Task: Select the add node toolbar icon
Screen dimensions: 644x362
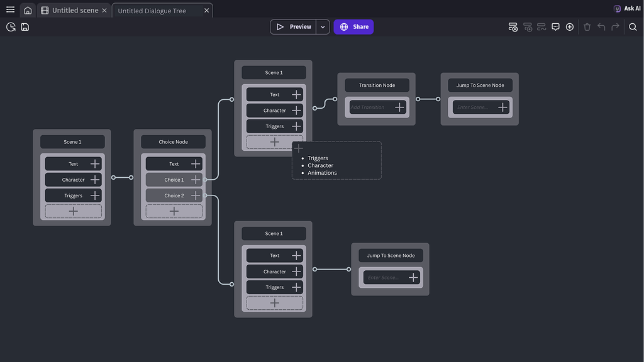Action: (513, 27)
